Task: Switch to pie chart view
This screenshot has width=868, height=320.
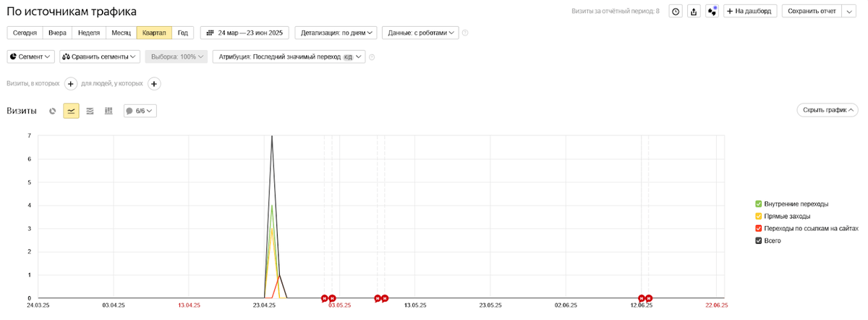Action: click(x=53, y=111)
